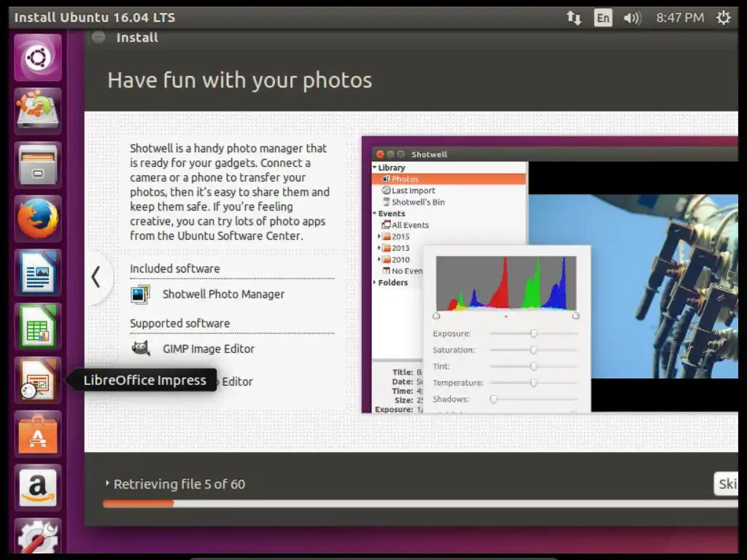This screenshot has height=560, width=747.
Task: Collapse the Library tree section
Action: (x=374, y=168)
